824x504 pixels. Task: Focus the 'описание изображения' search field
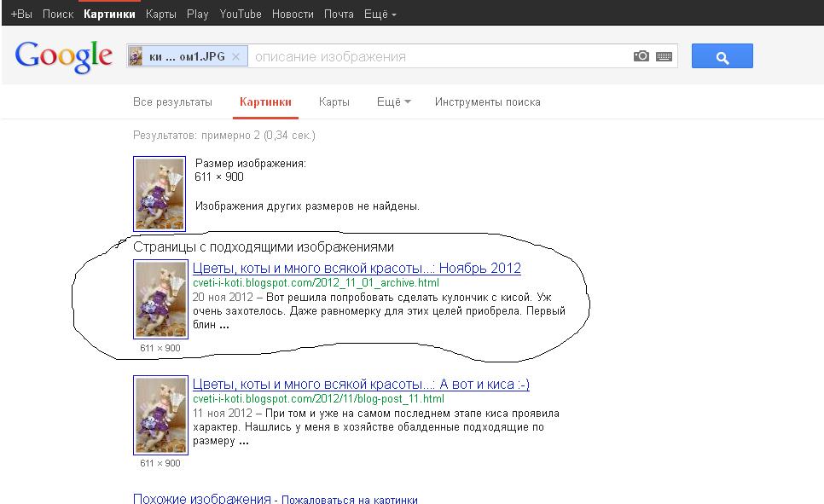tap(440, 56)
